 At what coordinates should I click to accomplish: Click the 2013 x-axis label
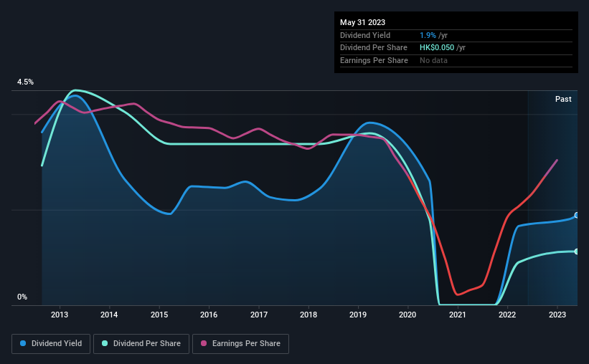pyautogui.click(x=60, y=315)
